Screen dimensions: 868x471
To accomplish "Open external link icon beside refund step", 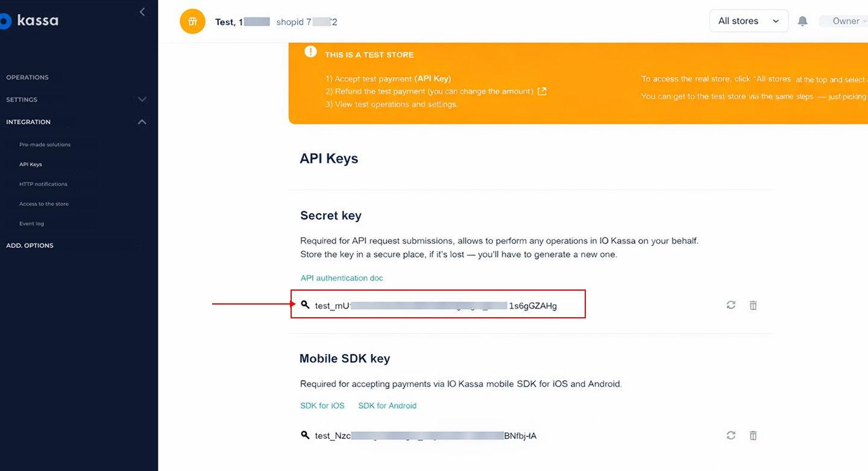I will coord(542,91).
